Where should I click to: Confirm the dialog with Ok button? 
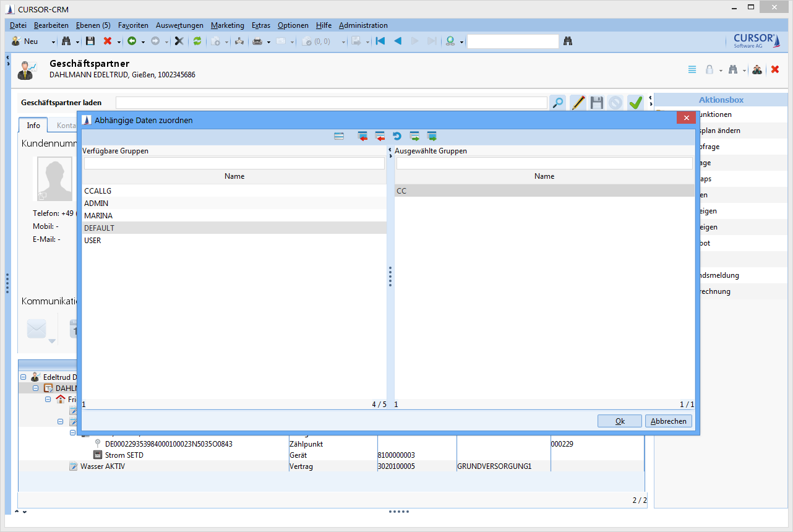point(620,421)
